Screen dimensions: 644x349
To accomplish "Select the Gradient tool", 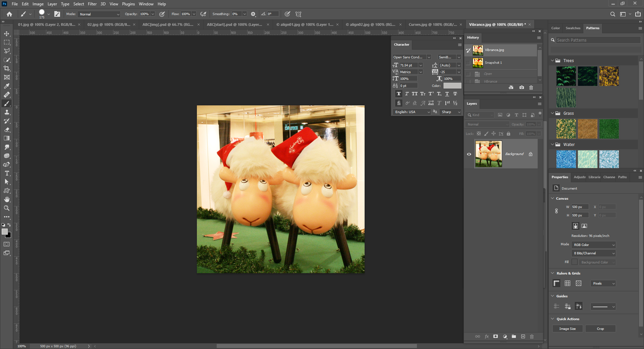I will [x=7, y=138].
